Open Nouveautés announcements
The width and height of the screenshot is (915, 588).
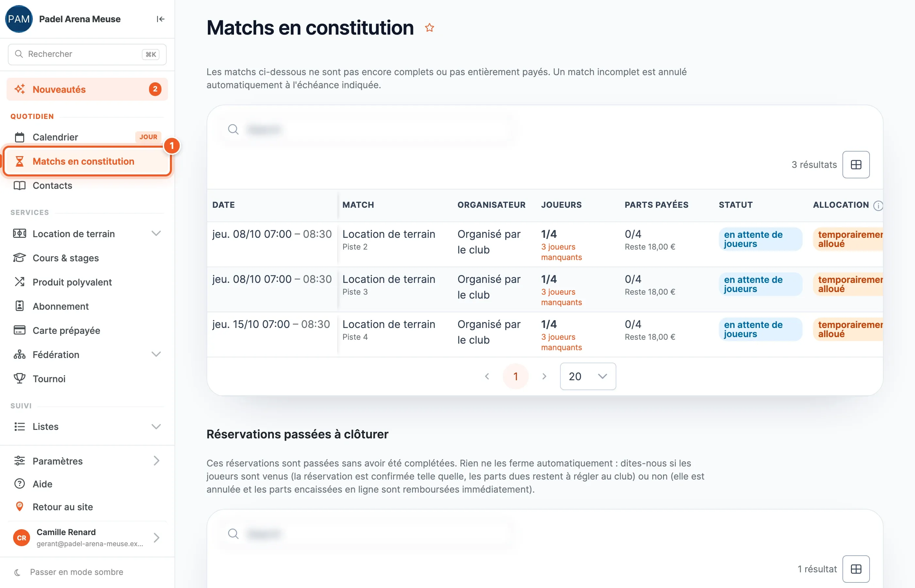click(87, 90)
